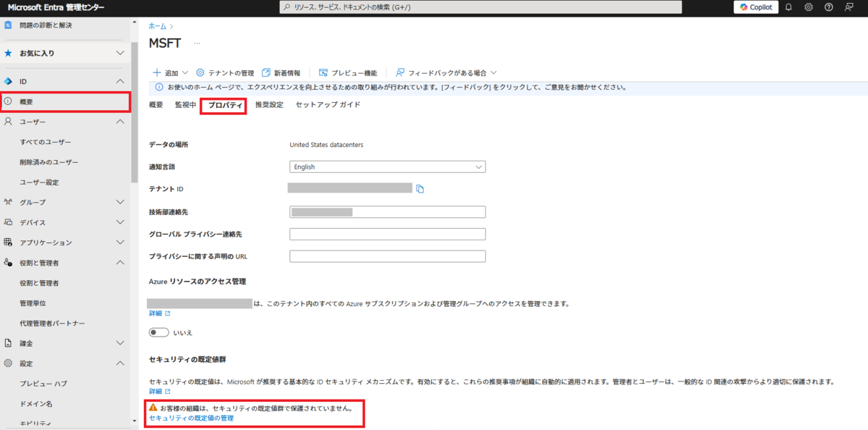The image size is (868, 430).
Task: Switch to the 監視中 tab
Action: click(x=185, y=105)
